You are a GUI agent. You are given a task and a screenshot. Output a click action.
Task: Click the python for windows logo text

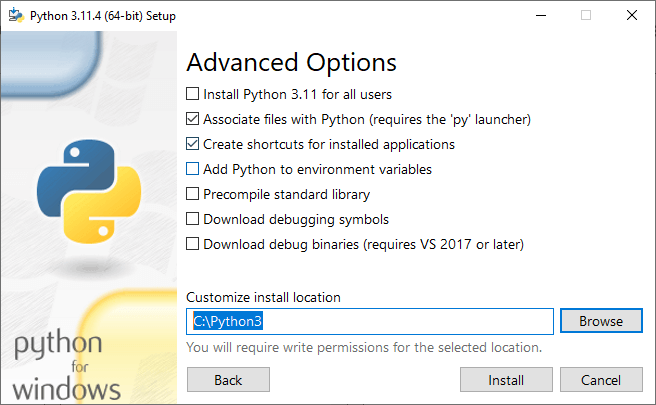pyautogui.click(x=67, y=365)
